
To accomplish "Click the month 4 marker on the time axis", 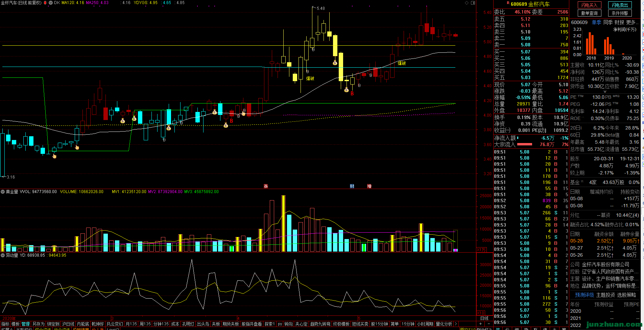I will 238,319.
